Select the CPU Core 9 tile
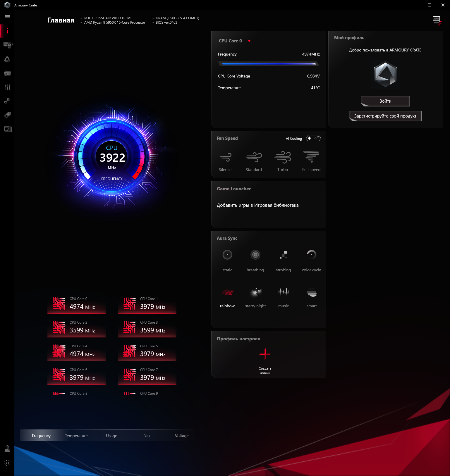 point(147,394)
